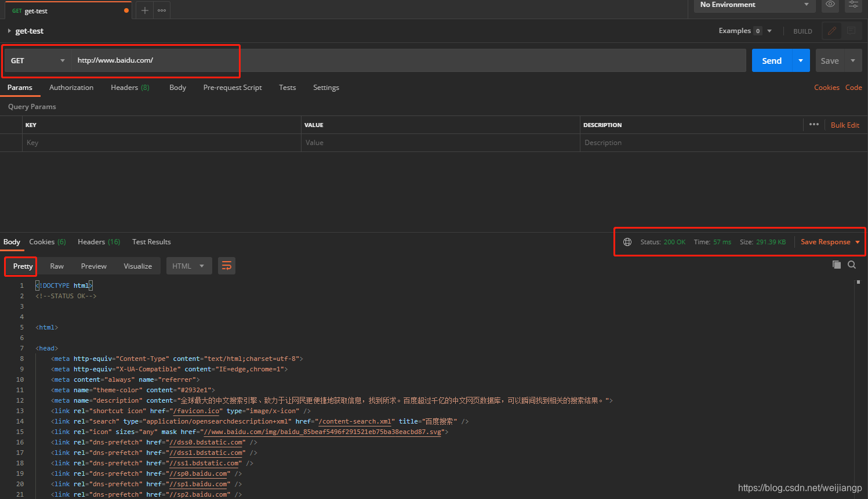This screenshot has height=499, width=868.
Task: Click the 57 ms response time
Action: click(x=722, y=242)
